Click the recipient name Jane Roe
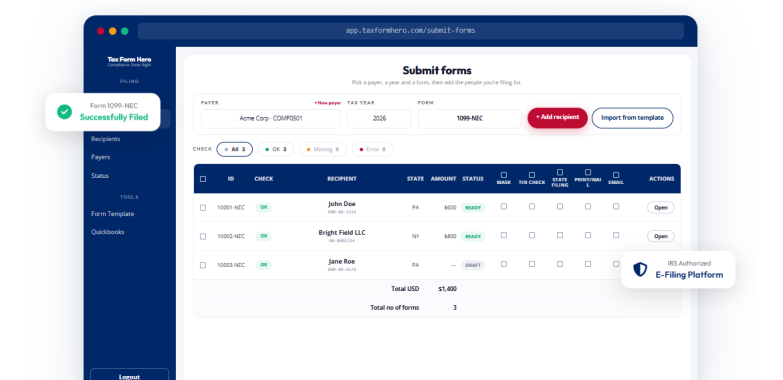 342,261
